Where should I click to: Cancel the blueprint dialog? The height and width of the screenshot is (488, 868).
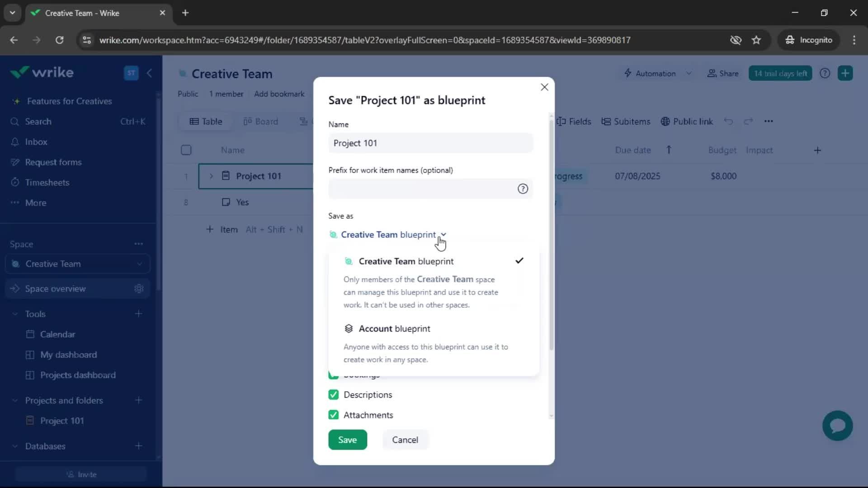(x=405, y=440)
